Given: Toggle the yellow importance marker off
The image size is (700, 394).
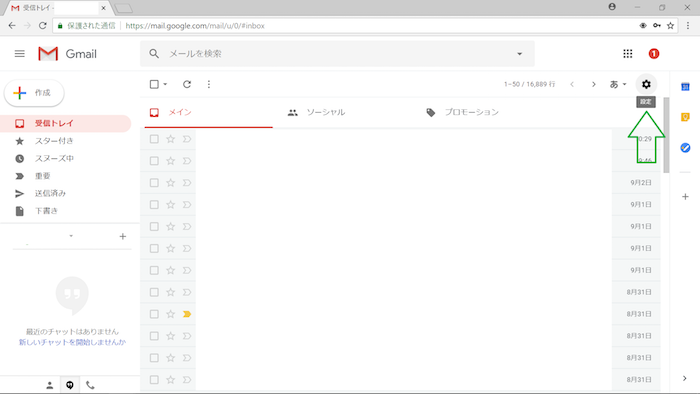Looking at the screenshot, I should (x=187, y=314).
